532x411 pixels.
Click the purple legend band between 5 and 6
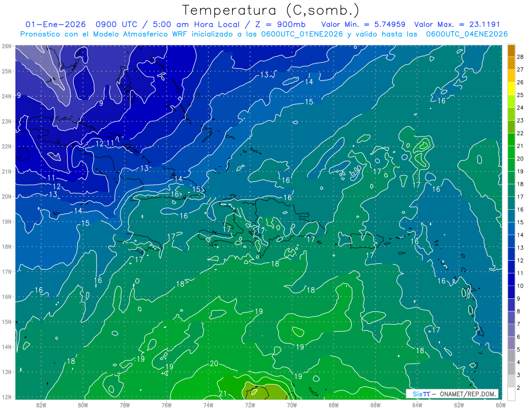tap(511, 343)
